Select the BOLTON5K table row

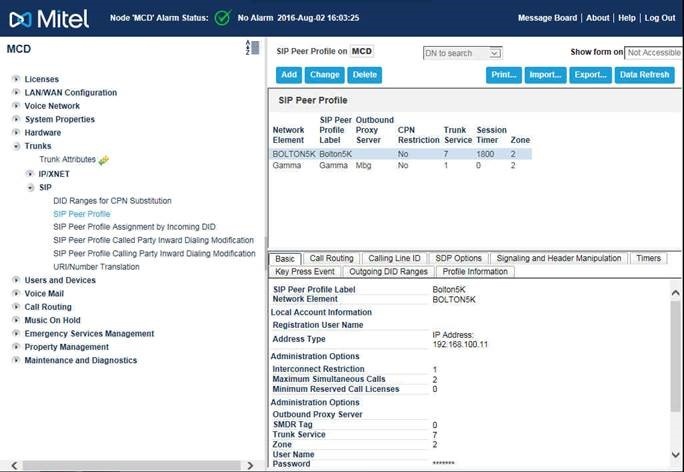pyautogui.click(x=401, y=154)
